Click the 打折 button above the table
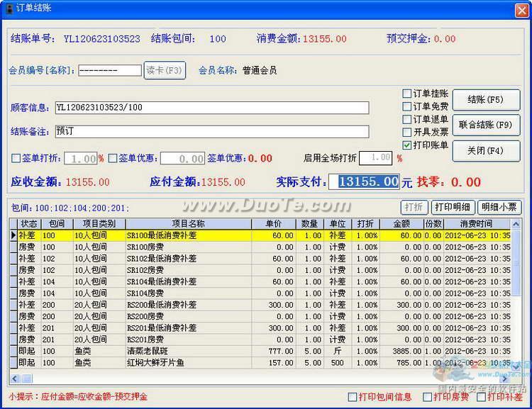Image resolution: width=532 pixels, height=409 pixels. 414,207
